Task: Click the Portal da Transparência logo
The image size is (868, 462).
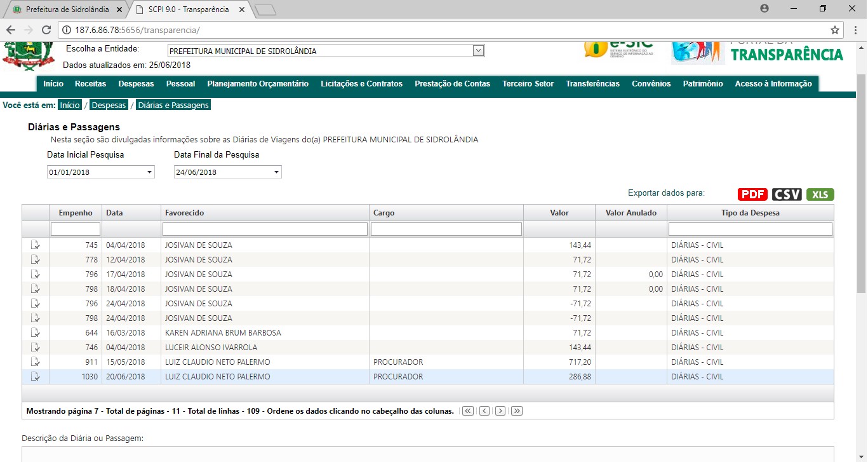Action: pos(758,53)
